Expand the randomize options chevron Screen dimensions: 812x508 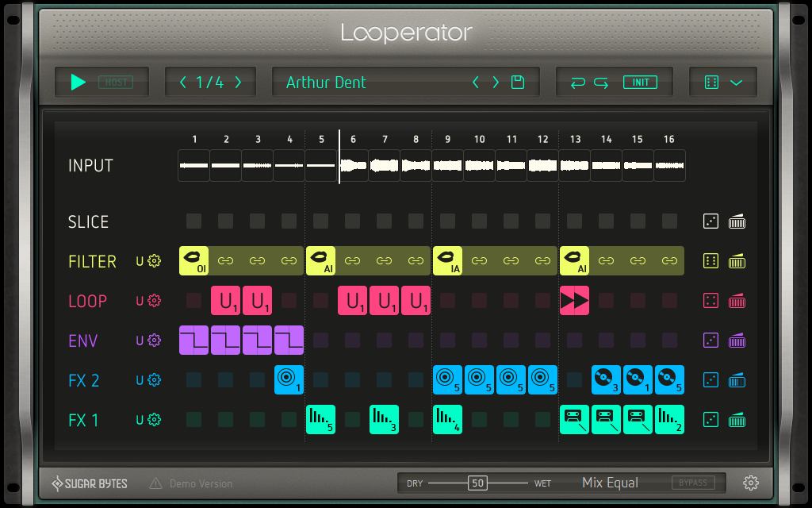click(737, 83)
